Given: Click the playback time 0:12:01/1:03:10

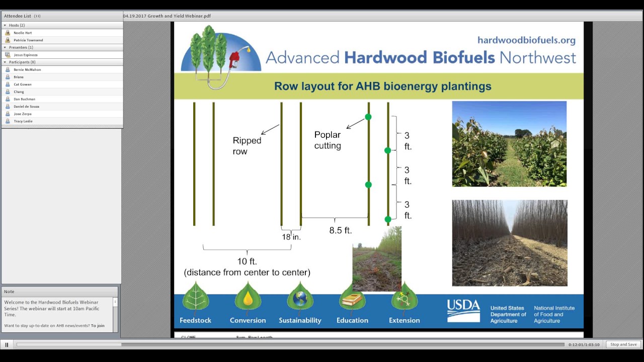Looking at the screenshot, I should click(x=584, y=345).
